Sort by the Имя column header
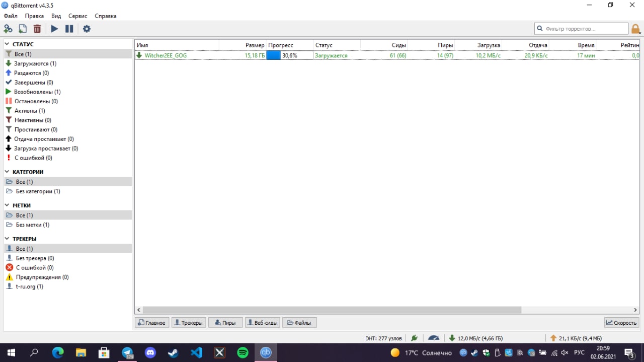 [177, 45]
